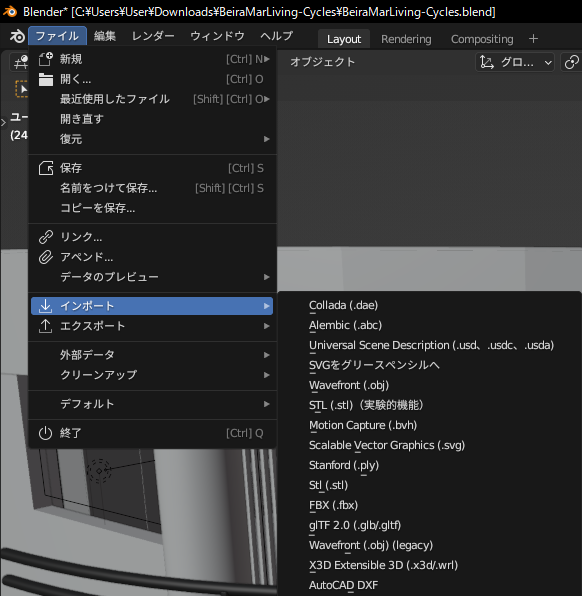Screen dimensions: 582x596
Task: Click the import download-arrow icon
Action: pyautogui.click(x=46, y=306)
